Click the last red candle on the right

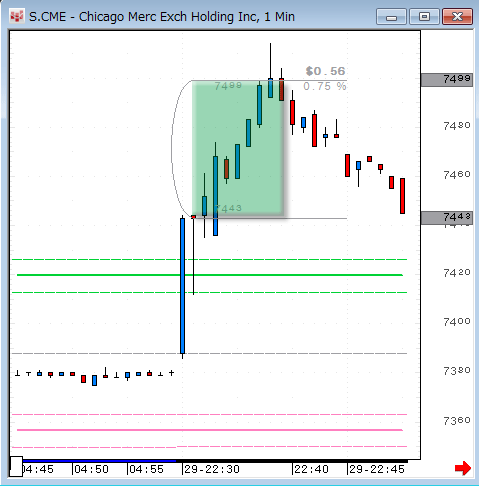tap(402, 196)
